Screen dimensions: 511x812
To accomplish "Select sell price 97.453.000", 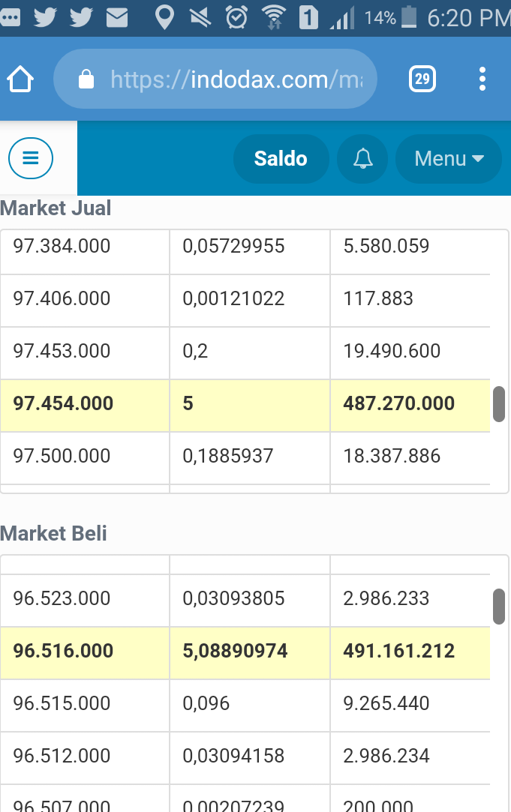I will tap(62, 351).
